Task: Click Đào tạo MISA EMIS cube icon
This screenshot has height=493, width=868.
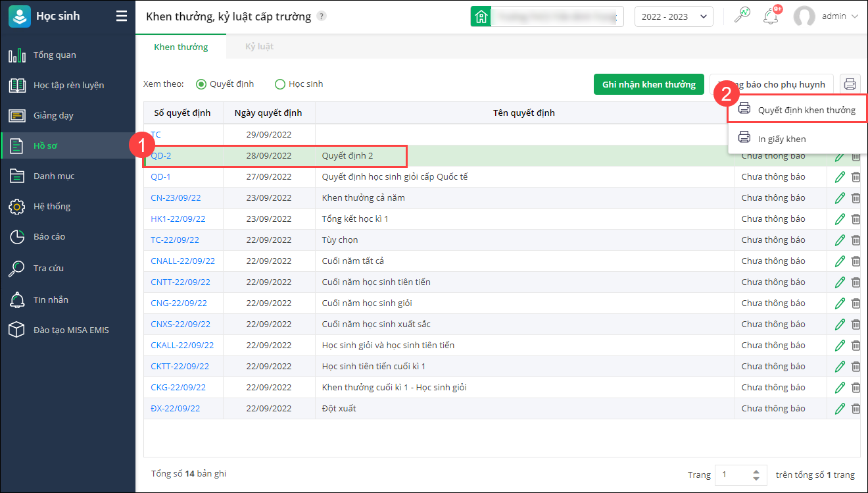Action: pyautogui.click(x=17, y=330)
